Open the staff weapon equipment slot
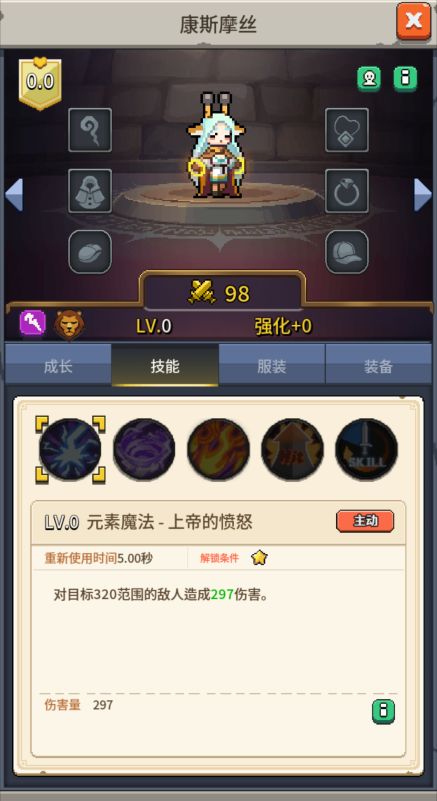Image resolution: width=437 pixels, height=801 pixels. (90, 130)
